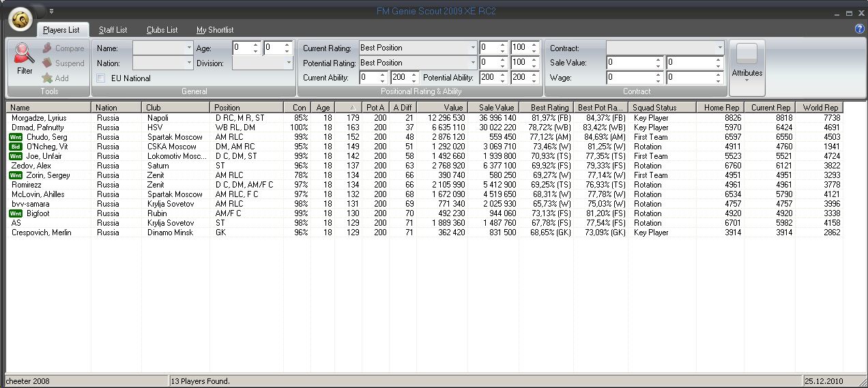Image resolution: width=868 pixels, height=388 pixels.
Task: Switch to the Staff List tab
Action: pyautogui.click(x=113, y=30)
